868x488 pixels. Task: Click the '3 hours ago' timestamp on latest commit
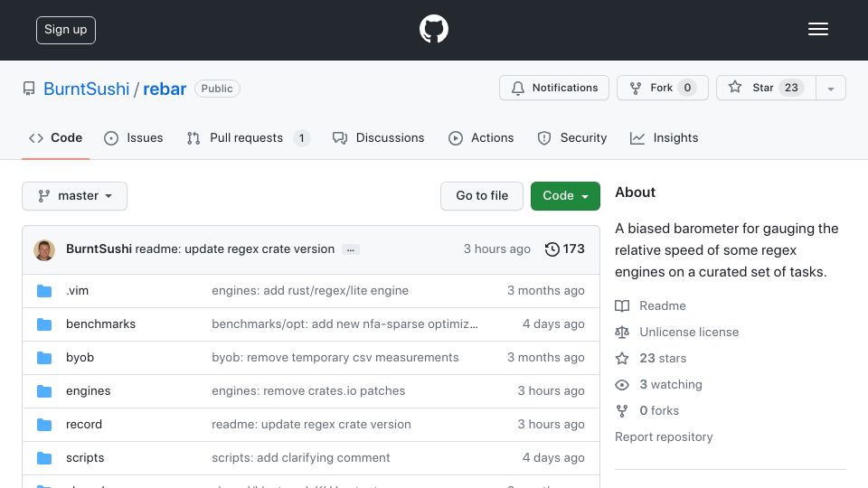click(496, 249)
